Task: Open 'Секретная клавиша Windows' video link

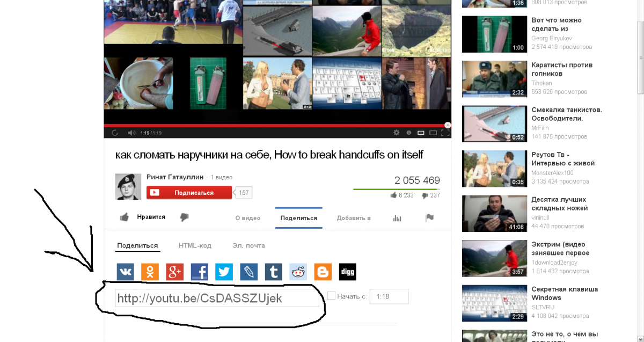Action: coord(565,293)
